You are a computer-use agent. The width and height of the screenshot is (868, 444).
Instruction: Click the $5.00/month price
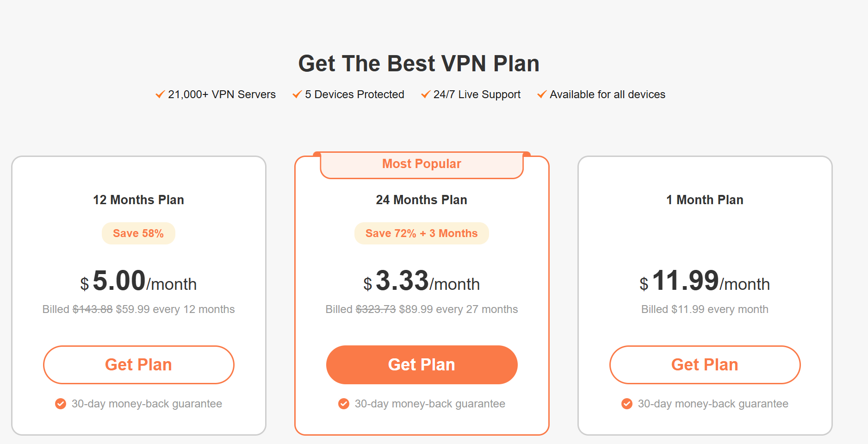pos(138,281)
